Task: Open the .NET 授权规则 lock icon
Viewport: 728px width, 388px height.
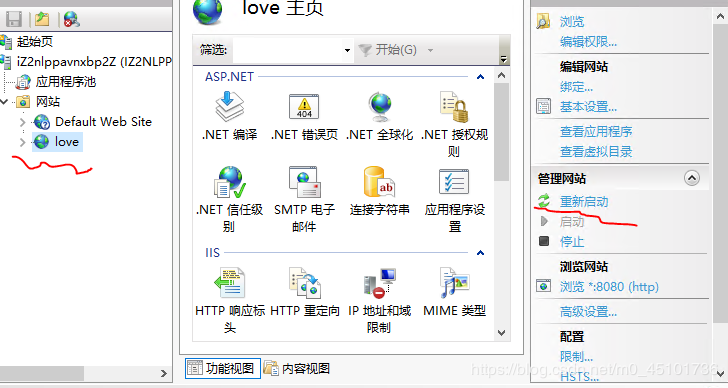Action: (454, 107)
